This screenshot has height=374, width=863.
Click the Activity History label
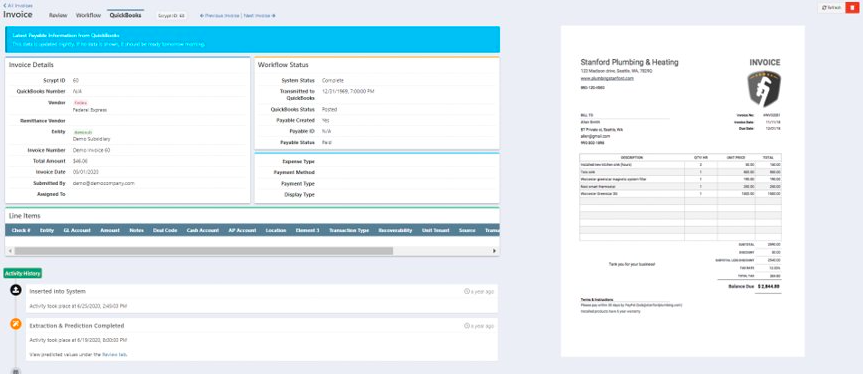click(x=23, y=273)
